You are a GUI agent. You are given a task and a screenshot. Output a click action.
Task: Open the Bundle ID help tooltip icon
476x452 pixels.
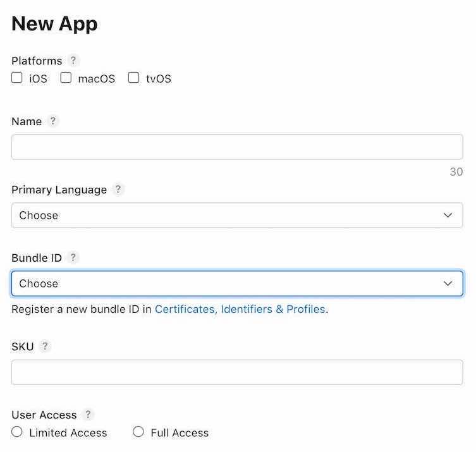(x=73, y=257)
